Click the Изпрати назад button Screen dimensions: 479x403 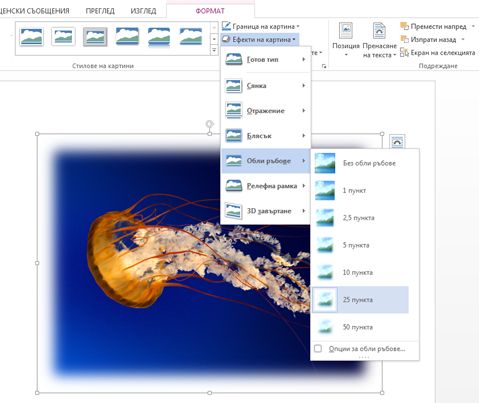pyautogui.click(x=428, y=39)
